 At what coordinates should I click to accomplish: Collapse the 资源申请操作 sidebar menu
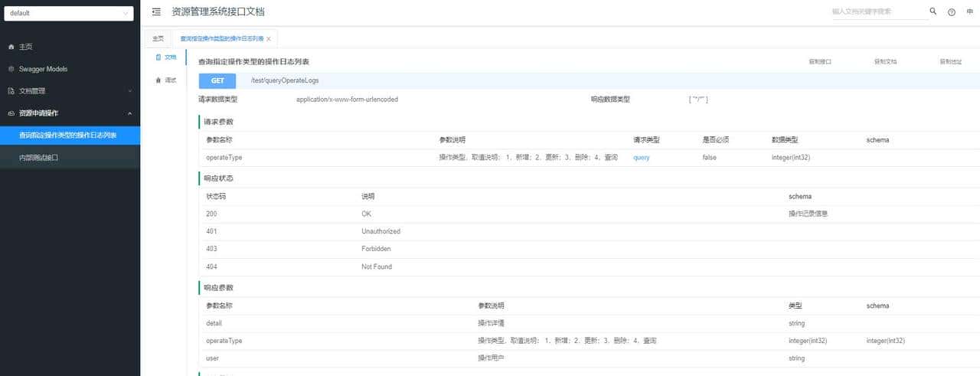click(x=70, y=113)
